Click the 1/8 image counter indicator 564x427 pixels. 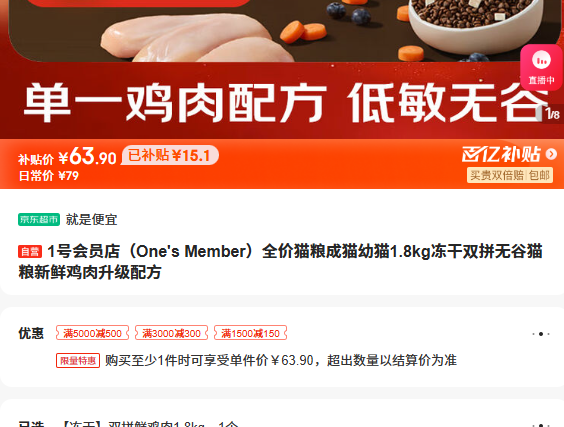click(552, 114)
